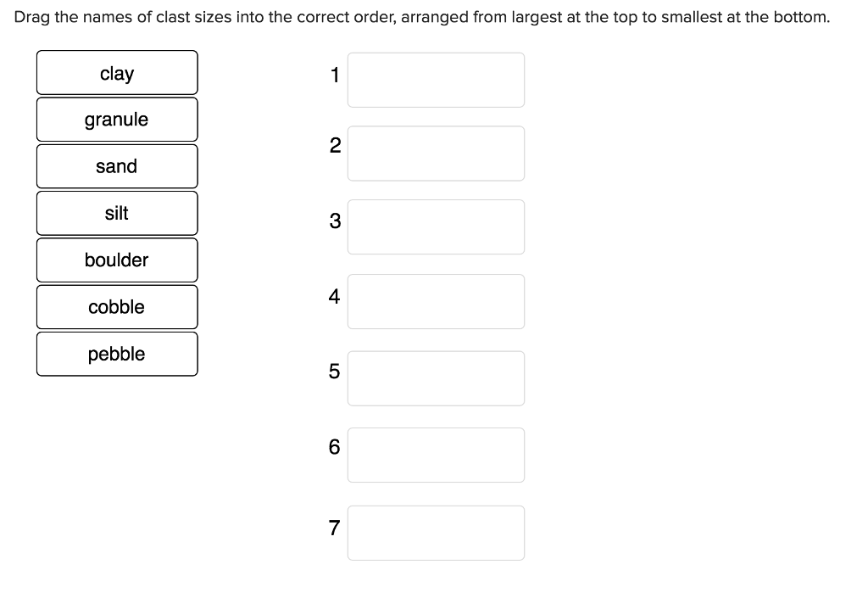Select the sand clast size tile

point(117,166)
